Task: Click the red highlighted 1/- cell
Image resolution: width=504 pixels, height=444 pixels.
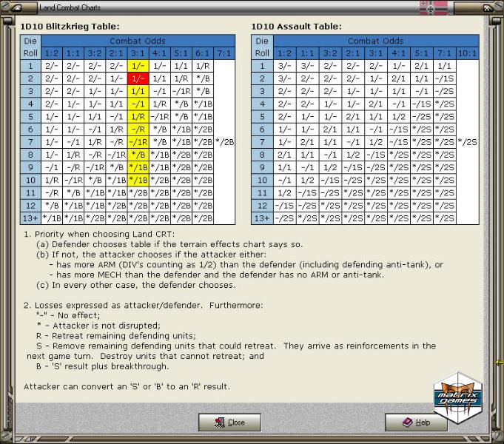Action: point(138,78)
